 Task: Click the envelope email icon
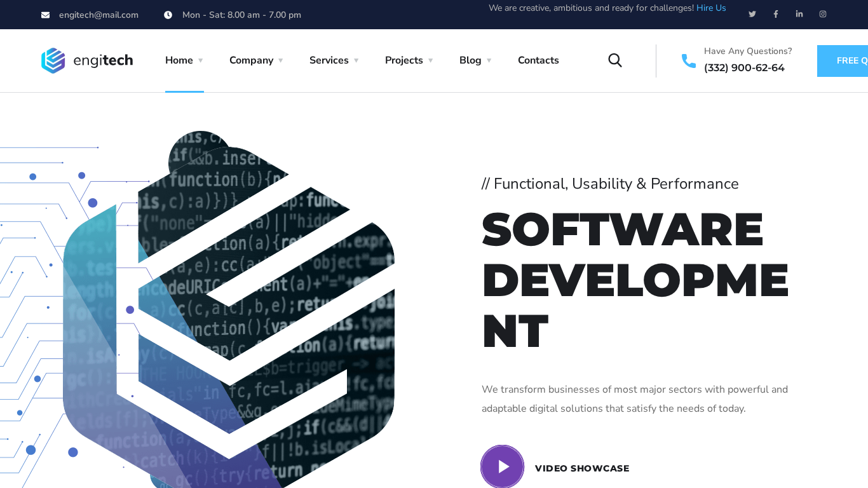tap(45, 15)
